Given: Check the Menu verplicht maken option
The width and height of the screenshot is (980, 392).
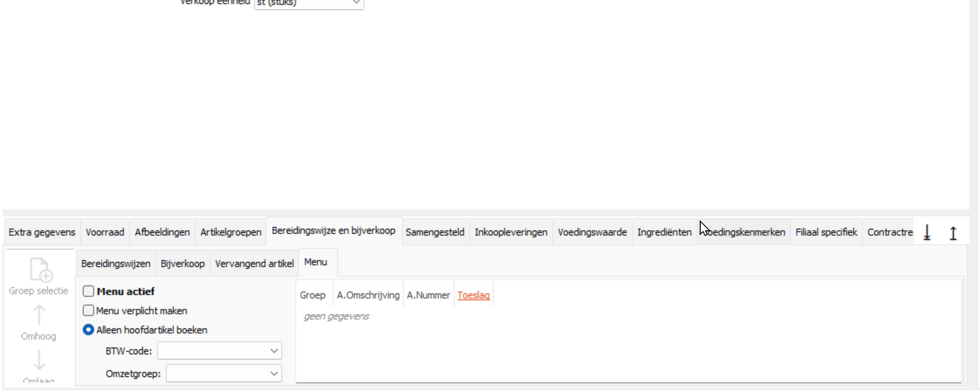Looking at the screenshot, I should tap(89, 310).
